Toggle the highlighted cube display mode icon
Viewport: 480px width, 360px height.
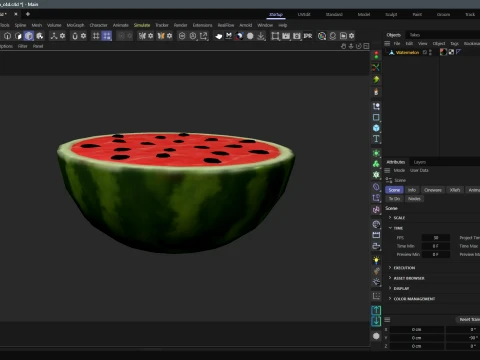(x=29, y=36)
